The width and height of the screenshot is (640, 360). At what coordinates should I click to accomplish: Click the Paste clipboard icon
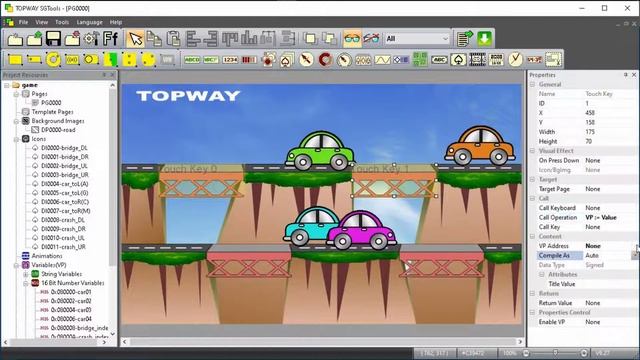173,39
